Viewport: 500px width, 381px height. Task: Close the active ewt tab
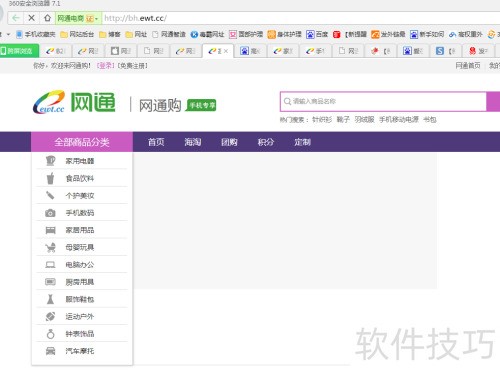click(x=226, y=51)
